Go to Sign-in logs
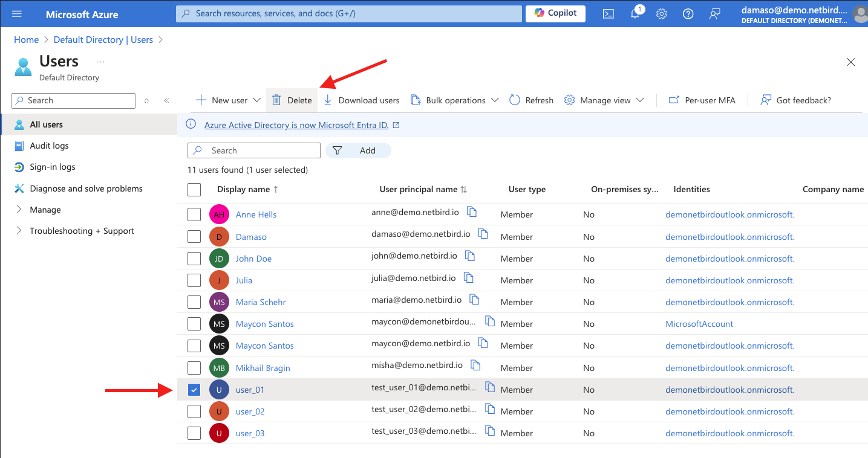868x458 pixels. pos(53,167)
